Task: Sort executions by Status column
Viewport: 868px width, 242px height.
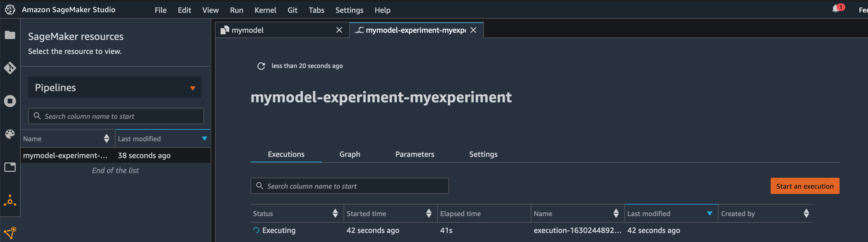Action: point(335,213)
